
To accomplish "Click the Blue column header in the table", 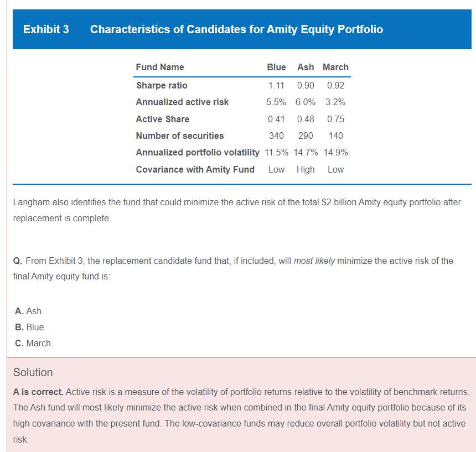I will tap(276, 67).
